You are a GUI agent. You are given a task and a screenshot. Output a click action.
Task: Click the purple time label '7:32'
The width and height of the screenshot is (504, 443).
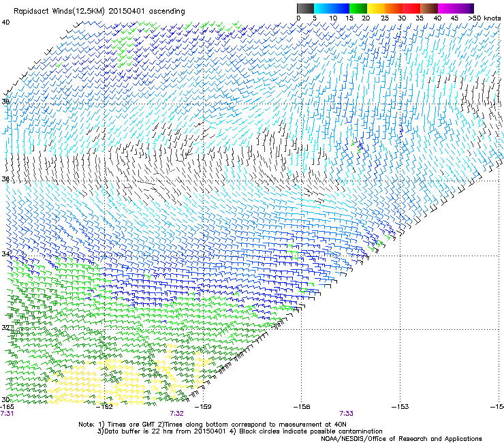(177, 414)
